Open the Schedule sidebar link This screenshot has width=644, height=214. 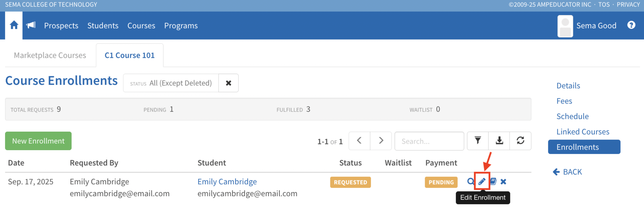tap(572, 116)
